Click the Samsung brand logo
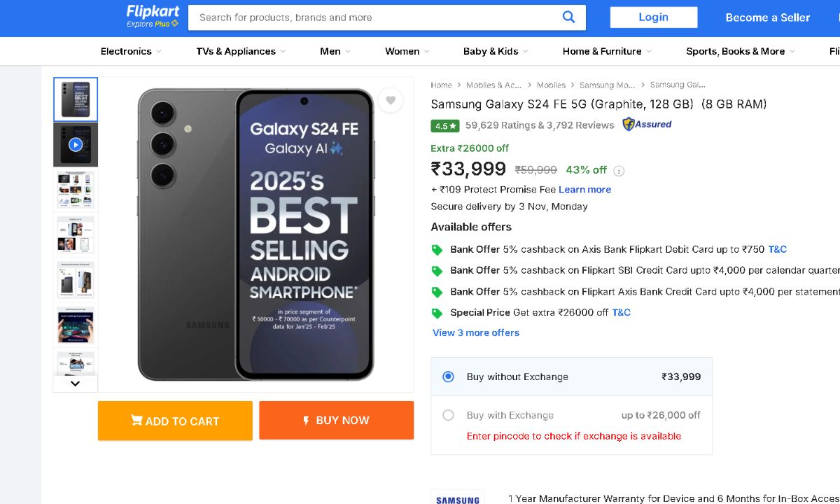 click(x=457, y=499)
